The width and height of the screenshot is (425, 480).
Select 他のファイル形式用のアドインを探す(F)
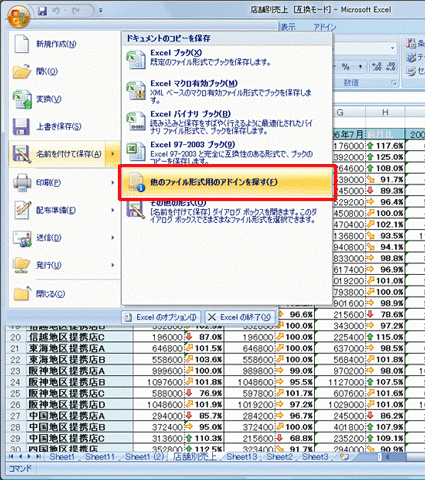click(x=227, y=182)
